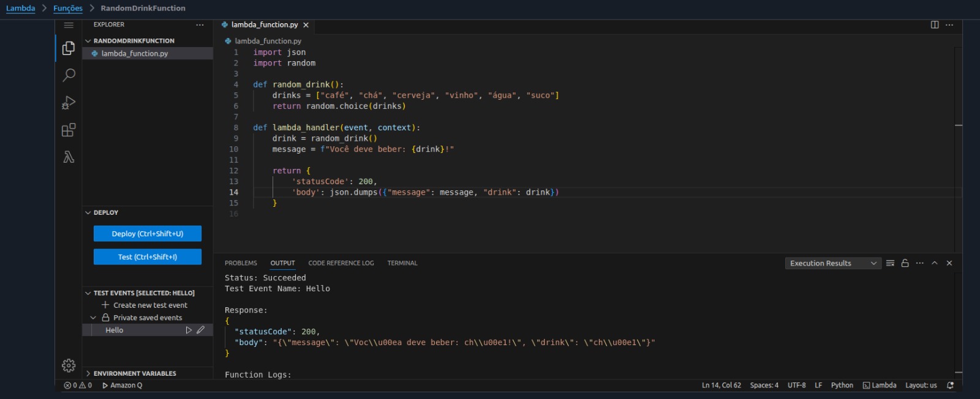This screenshot has height=399, width=980.
Task: Open the AWS Lambda icon in sidebar
Action: coord(69,157)
